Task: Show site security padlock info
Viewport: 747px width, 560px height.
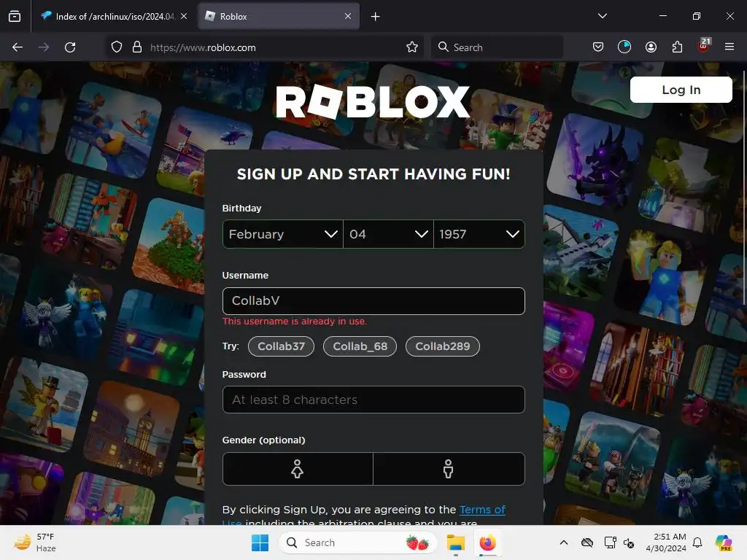Action: (137, 47)
